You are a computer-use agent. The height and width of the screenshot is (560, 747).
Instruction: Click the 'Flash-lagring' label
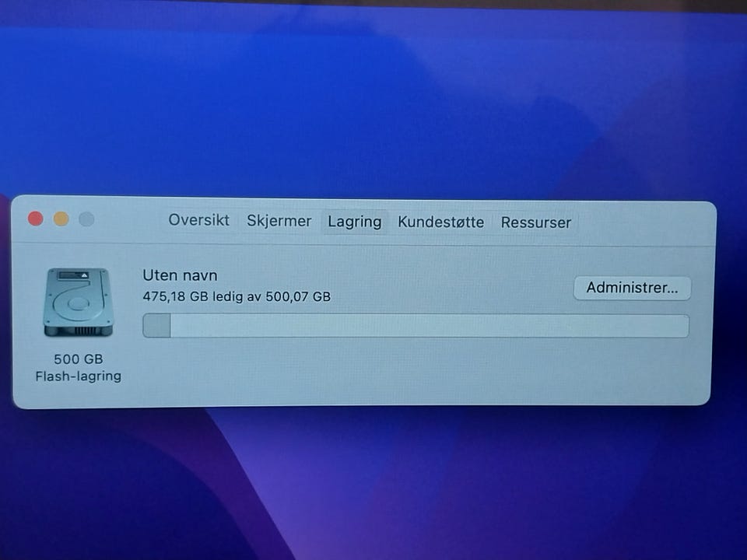click(79, 376)
